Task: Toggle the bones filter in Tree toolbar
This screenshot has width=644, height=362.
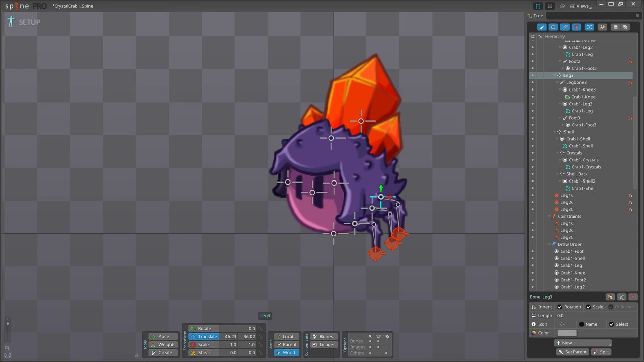Action: click(542, 27)
